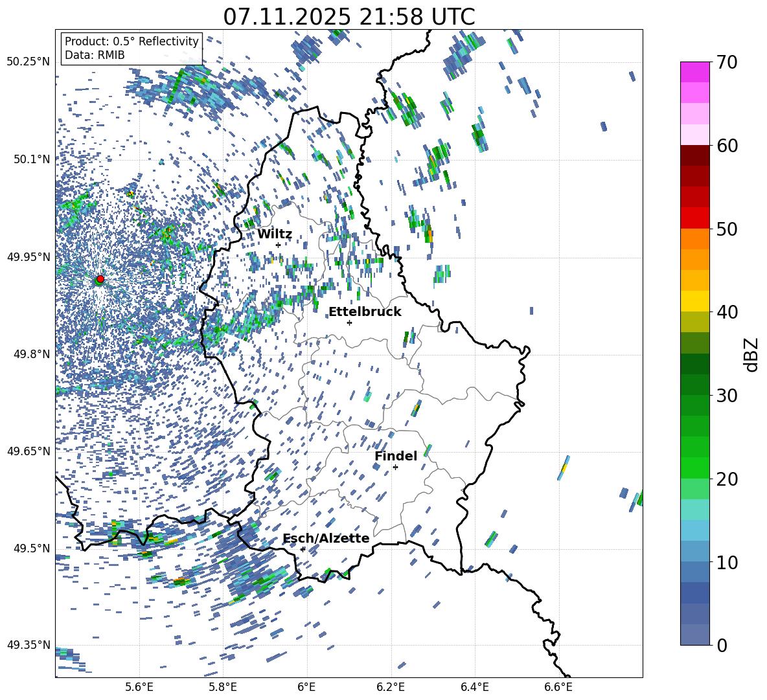Click the Product 0.5° Reflectivity text
767x700 pixels.
point(132,41)
